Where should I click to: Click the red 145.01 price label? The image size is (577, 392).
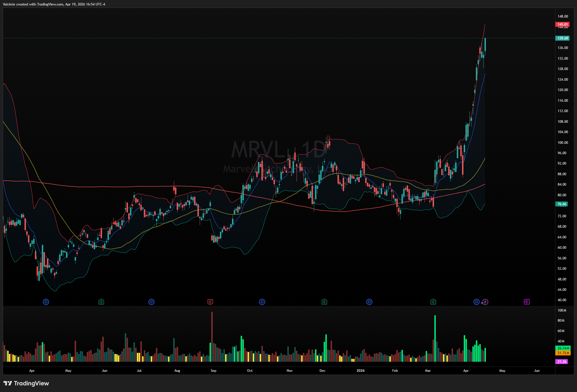pos(562,24)
